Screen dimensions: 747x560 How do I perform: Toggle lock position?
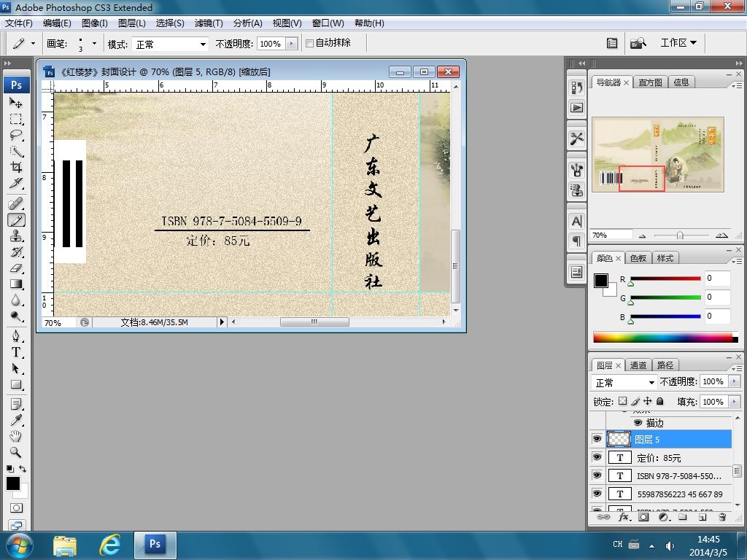pos(648,401)
